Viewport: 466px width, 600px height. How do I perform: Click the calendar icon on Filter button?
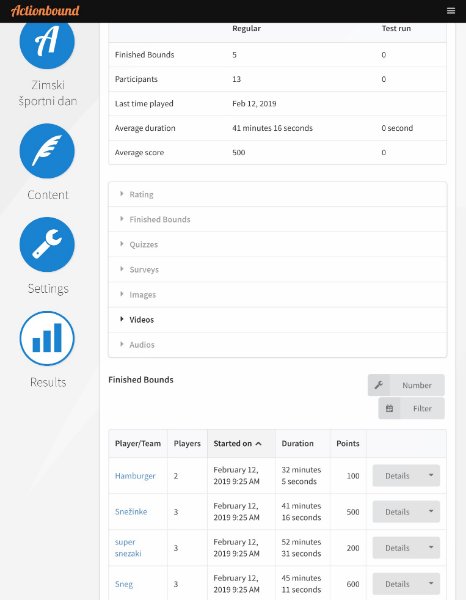389,408
